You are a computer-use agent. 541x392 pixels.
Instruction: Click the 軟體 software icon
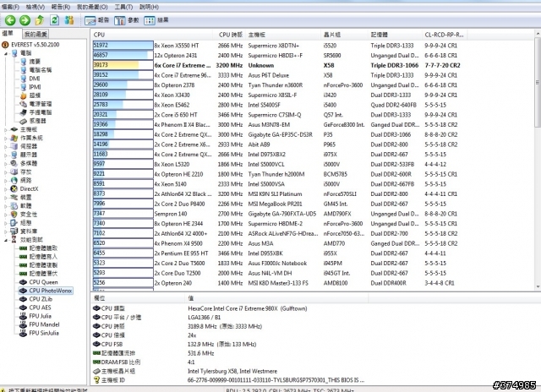(x=14, y=206)
